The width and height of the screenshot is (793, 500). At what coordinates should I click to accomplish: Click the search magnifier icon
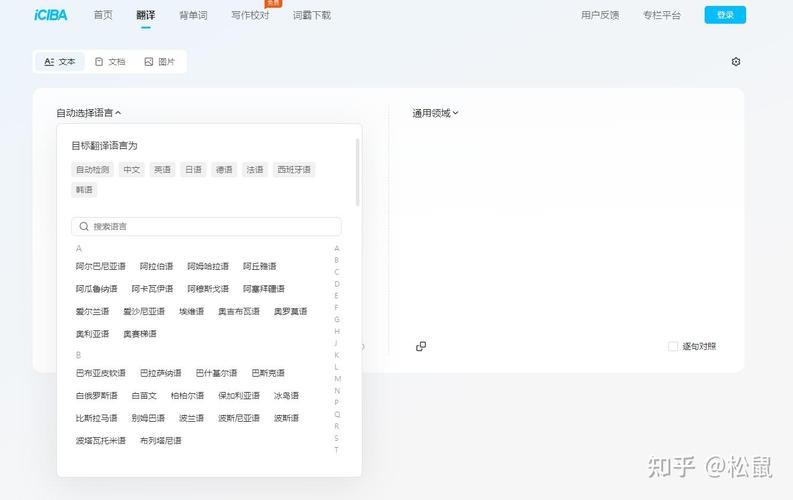tap(84, 227)
